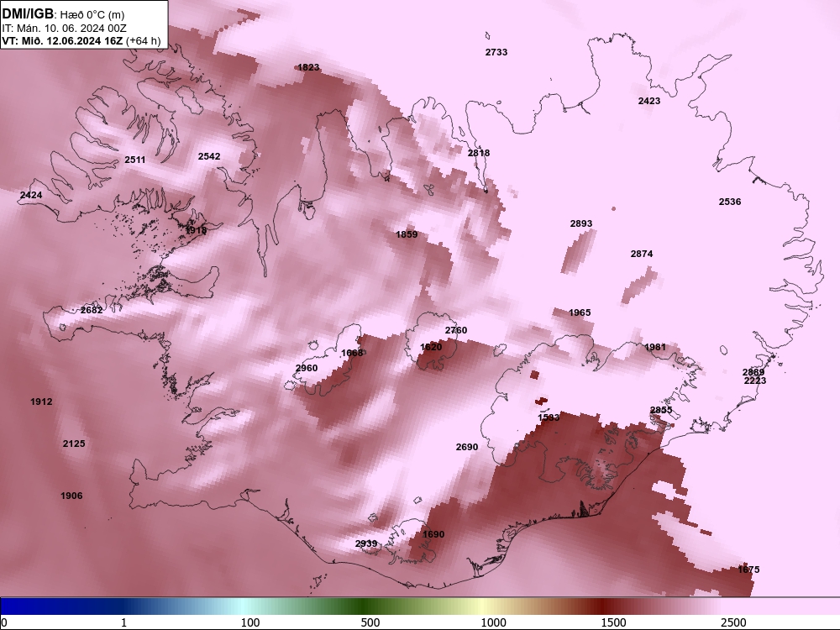
Task: Select the 1918 value near the islands
Action: [196, 230]
